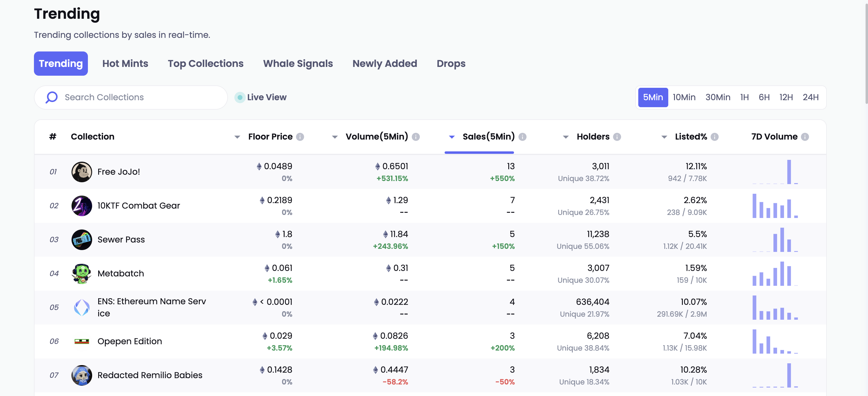The height and width of the screenshot is (396, 868).
Task: Click the Volume(5Min) info icon
Action: (416, 137)
